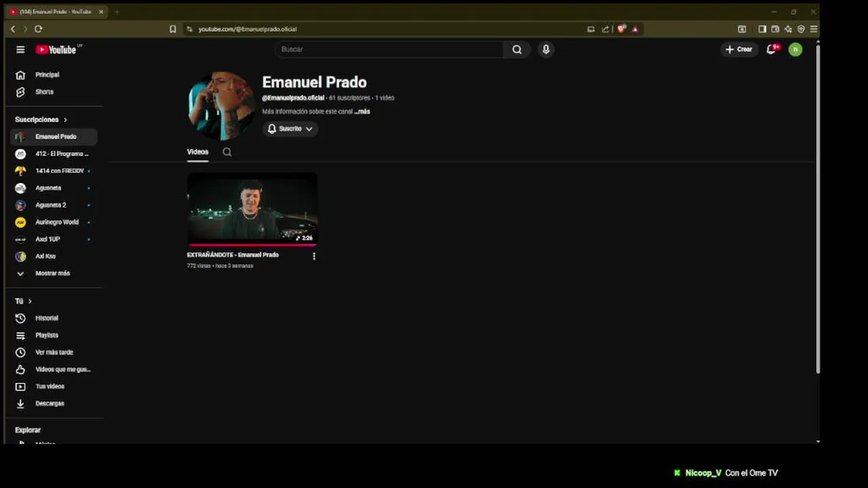Viewport: 868px width, 488px height.
Task: Share this page icon in address bar
Action: point(605,29)
